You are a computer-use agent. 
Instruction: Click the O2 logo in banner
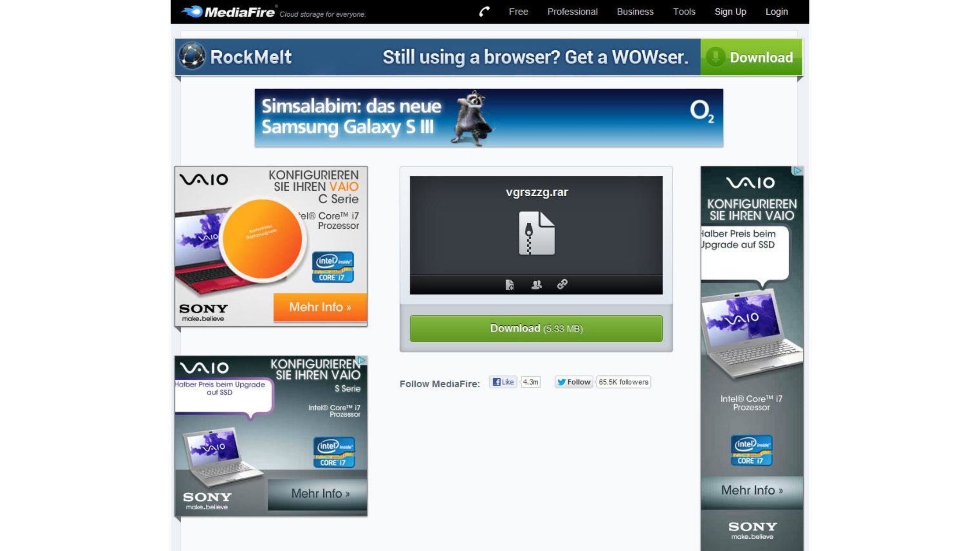coord(702,111)
